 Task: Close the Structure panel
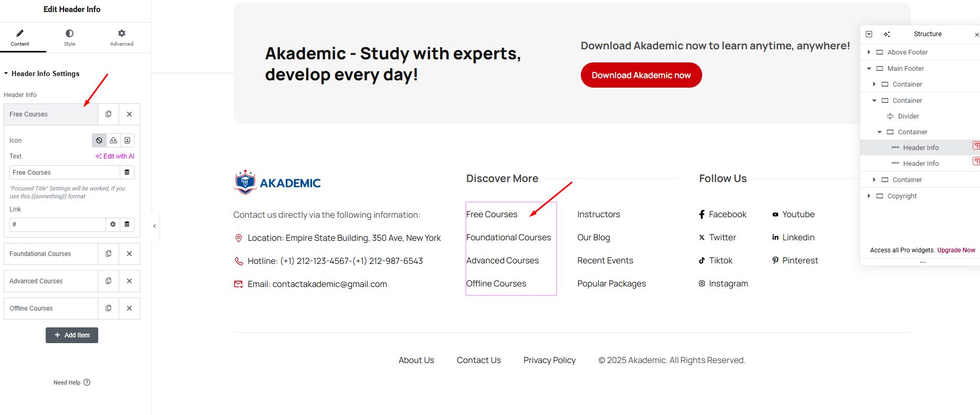pyautogui.click(x=976, y=35)
